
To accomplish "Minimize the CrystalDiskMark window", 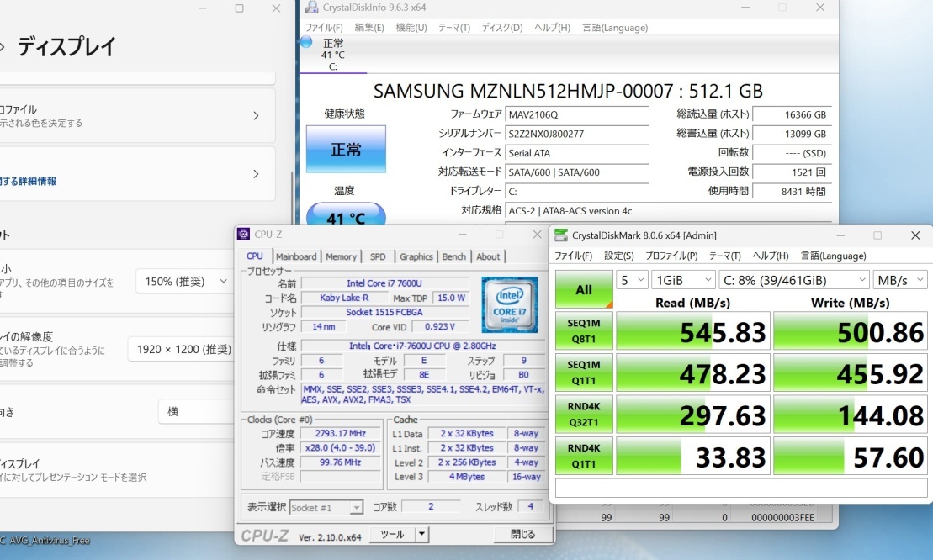I will tap(840, 235).
